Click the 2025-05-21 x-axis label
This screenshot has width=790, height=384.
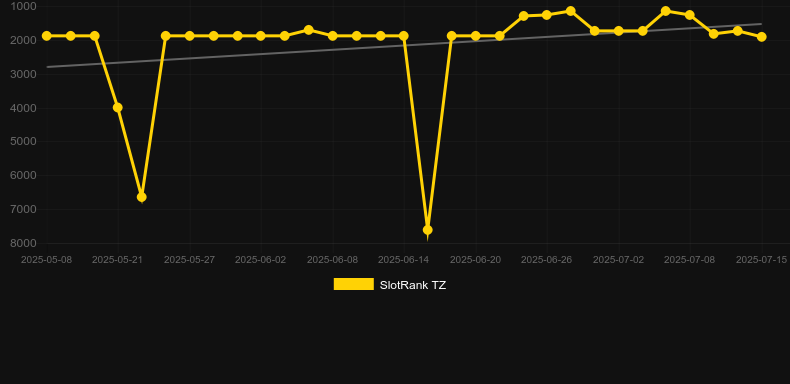117,260
